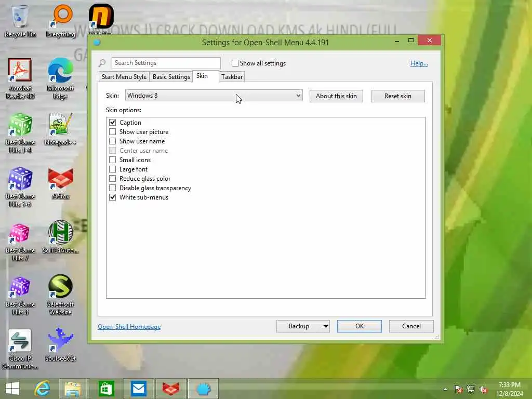Open the Skin dropdown showing Windows 8
The height and width of the screenshot is (399, 532).
click(214, 96)
